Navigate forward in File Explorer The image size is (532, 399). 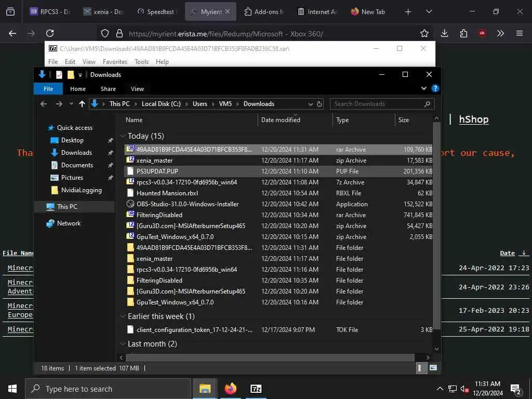59,104
